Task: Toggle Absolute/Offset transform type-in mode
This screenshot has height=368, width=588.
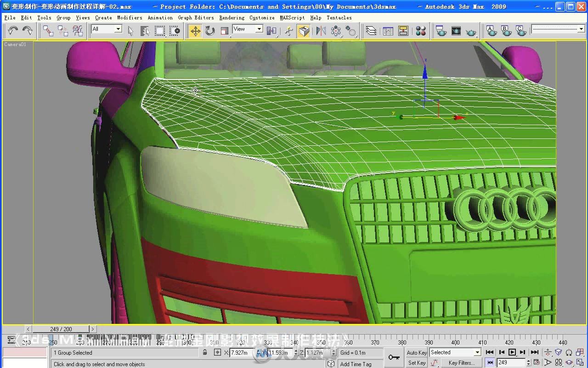Action: pos(218,353)
